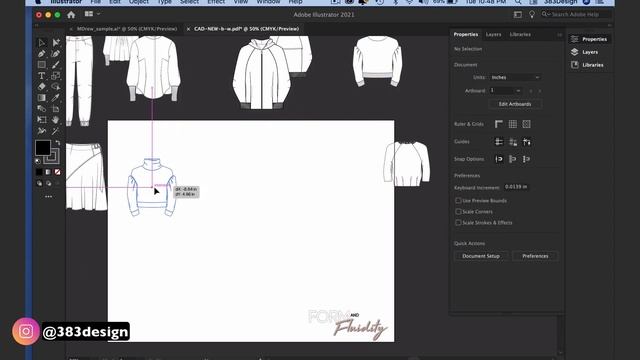Click the Document Setup button
The height and width of the screenshot is (360, 640).
[x=481, y=256]
